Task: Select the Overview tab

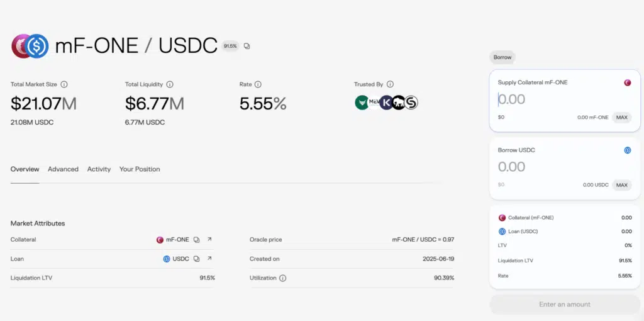Action: [x=25, y=169]
